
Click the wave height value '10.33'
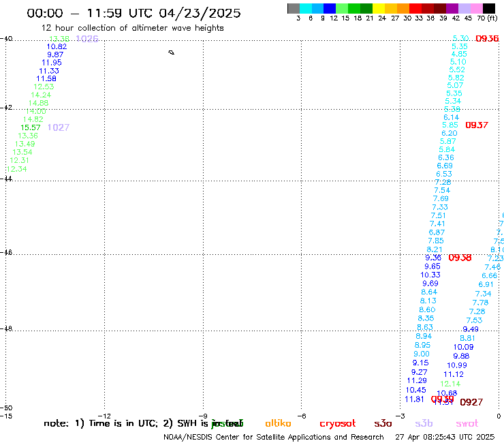[430, 275]
